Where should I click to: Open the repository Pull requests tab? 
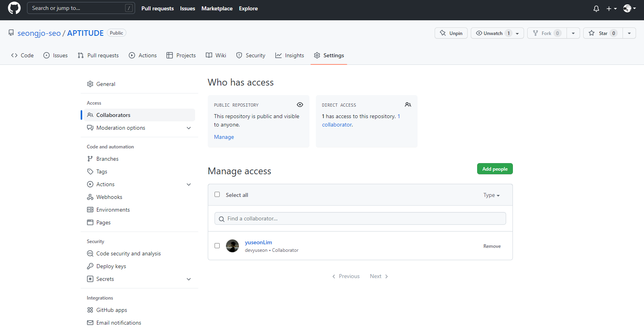98,55
